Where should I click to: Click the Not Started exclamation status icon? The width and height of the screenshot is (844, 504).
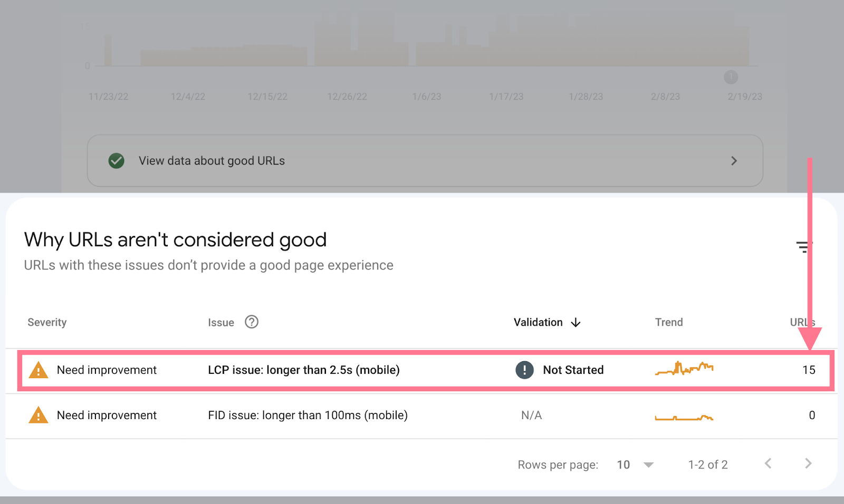pos(523,370)
